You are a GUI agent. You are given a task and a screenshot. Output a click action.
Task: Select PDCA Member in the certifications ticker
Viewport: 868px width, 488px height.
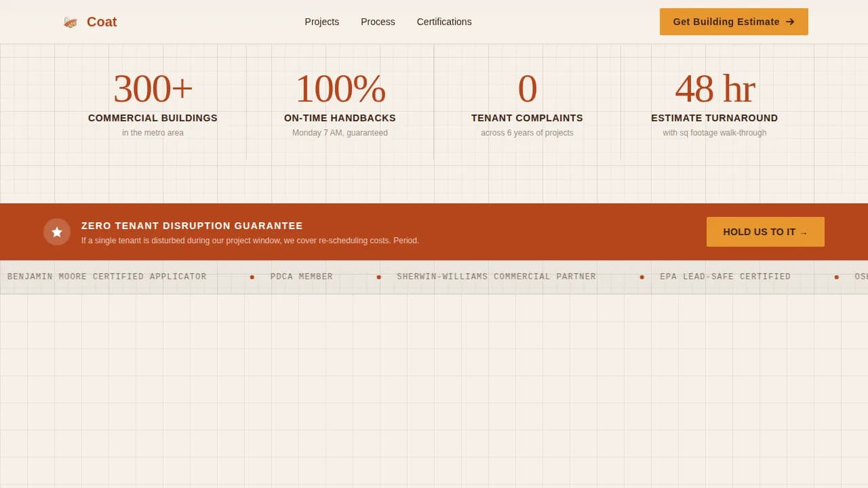[302, 277]
